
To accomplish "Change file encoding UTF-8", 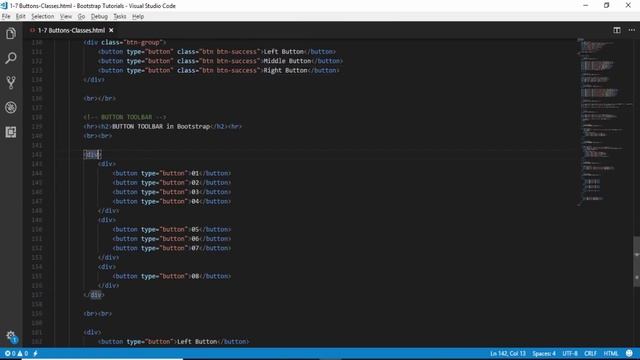I will (x=570, y=353).
